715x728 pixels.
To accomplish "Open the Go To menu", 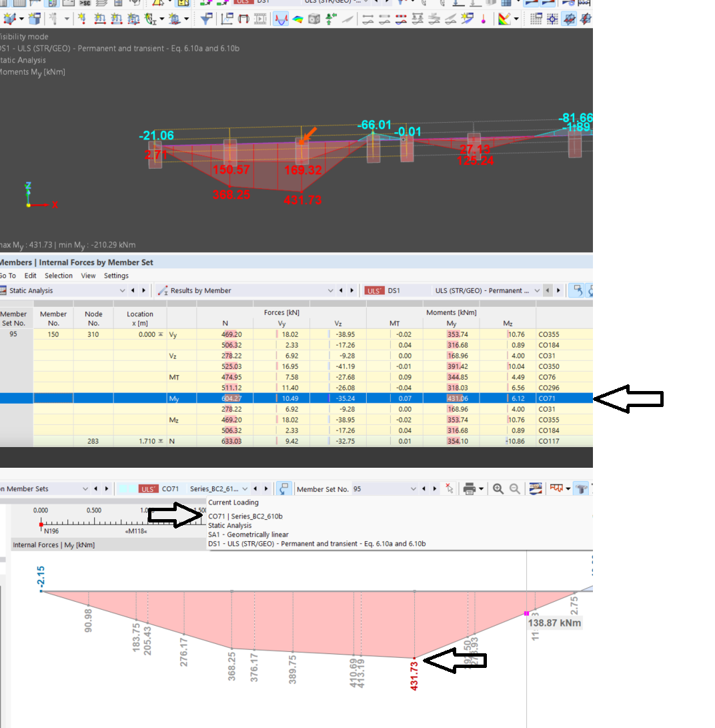I will pyautogui.click(x=7, y=276).
